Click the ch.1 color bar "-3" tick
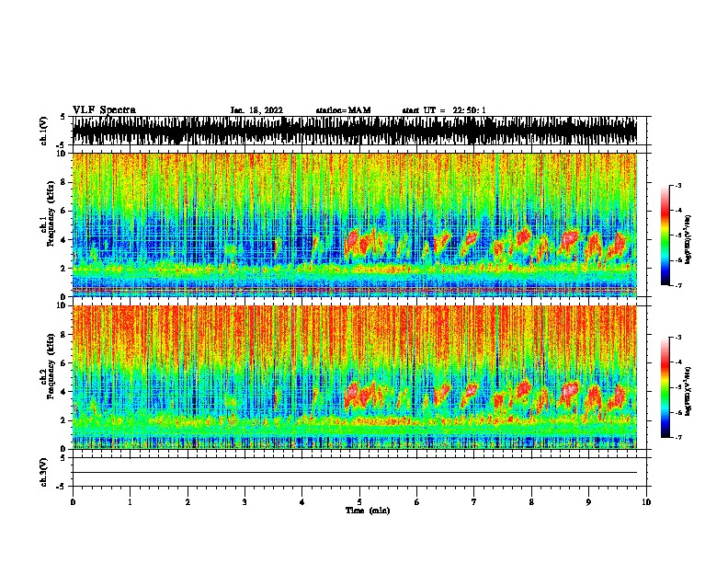Image resolution: width=728 pixels, height=563 pixels. click(x=678, y=185)
